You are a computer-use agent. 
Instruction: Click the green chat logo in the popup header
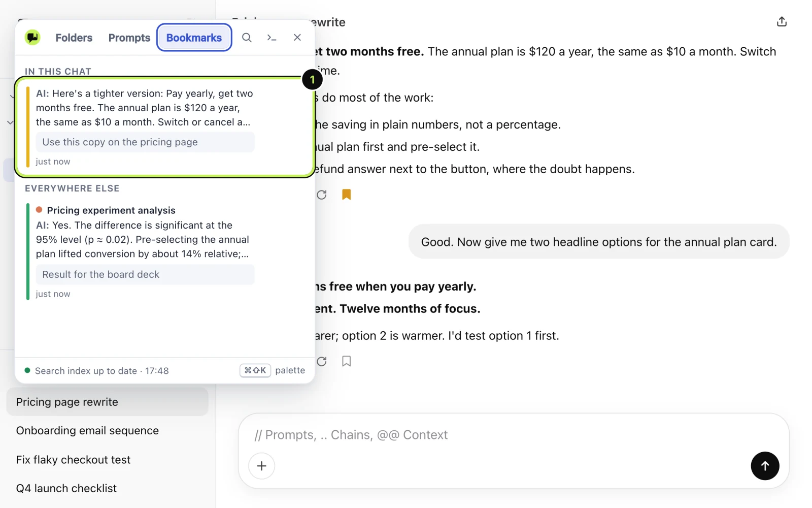32,37
